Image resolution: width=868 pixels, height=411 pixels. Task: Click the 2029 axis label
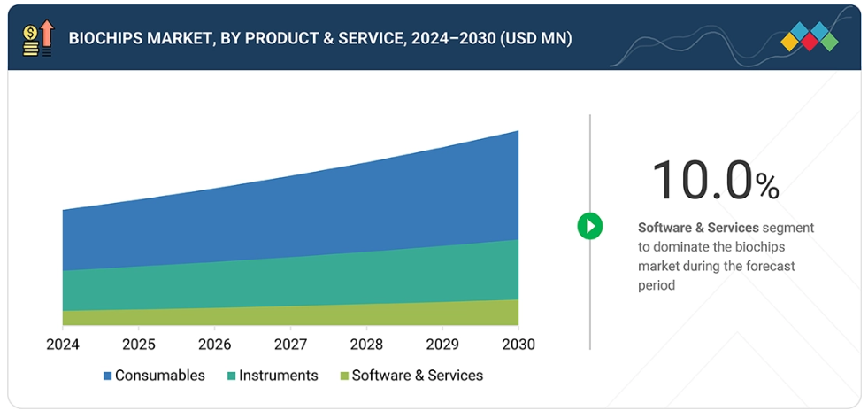tap(442, 345)
